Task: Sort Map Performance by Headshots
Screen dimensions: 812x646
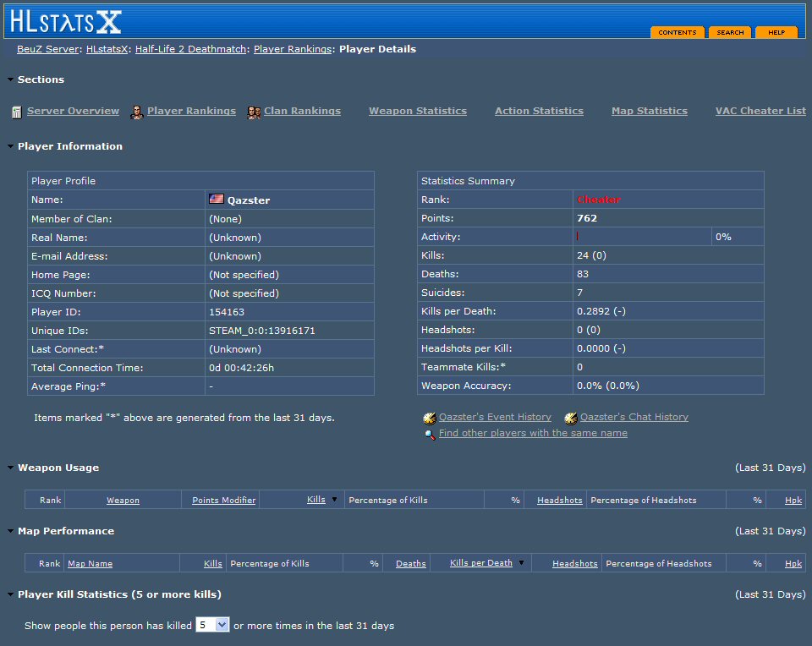Action: [x=575, y=563]
